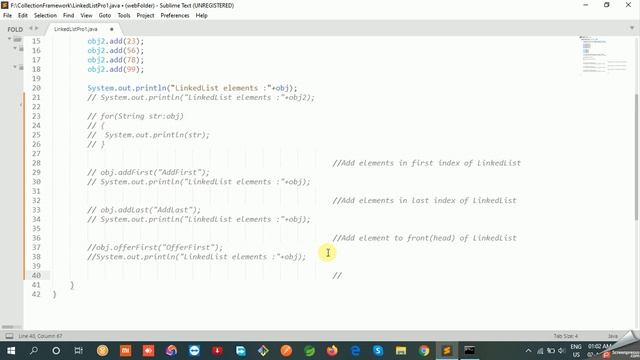This screenshot has width=640, height=360.
Task: Open the Goto menu
Action: [105, 16]
